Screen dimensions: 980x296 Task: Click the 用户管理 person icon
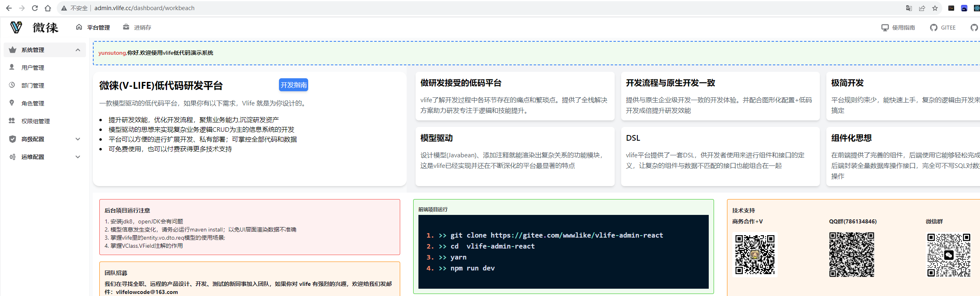click(12, 67)
